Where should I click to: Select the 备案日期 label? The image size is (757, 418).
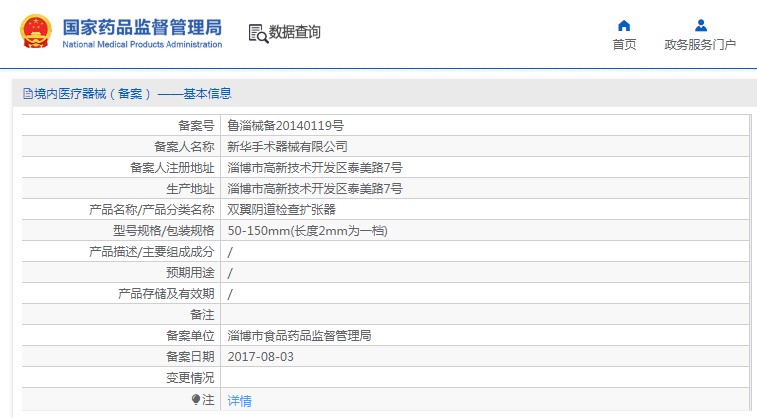190,357
